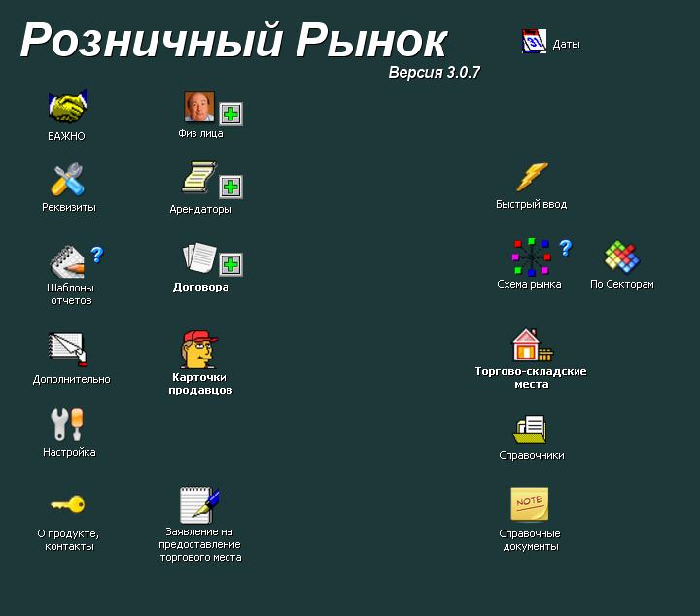The image size is (700, 616).
Task: Open Арендаторы scroll icon
Action: tap(199, 178)
